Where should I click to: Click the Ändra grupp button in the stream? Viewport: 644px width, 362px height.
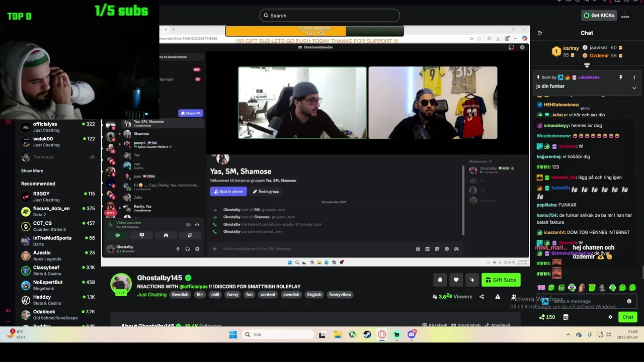pos(266,192)
